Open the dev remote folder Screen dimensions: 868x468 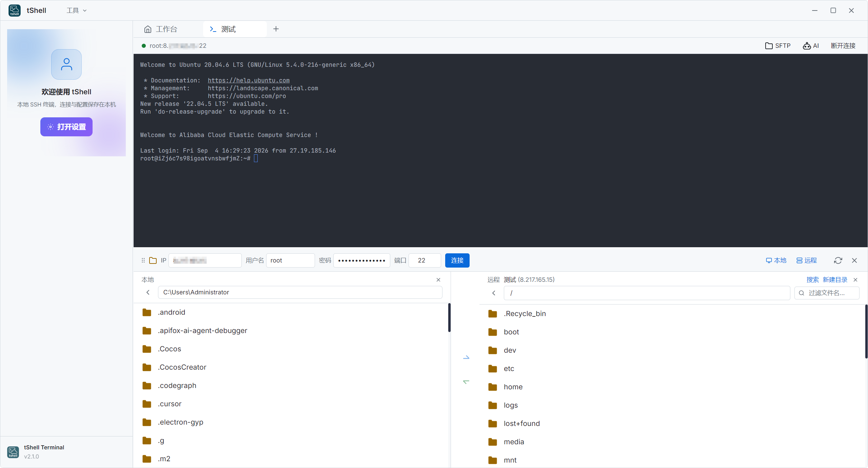[x=673, y=350]
